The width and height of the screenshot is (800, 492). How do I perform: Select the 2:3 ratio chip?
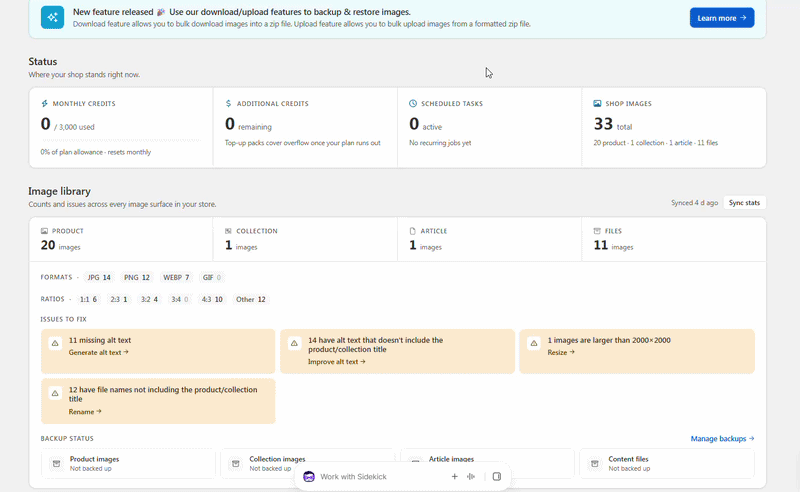point(119,300)
